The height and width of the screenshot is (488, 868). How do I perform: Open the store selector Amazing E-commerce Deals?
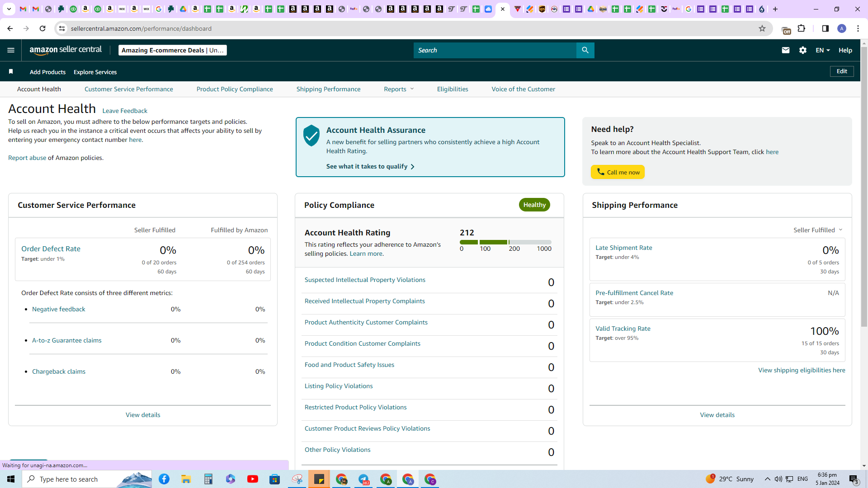click(173, 50)
